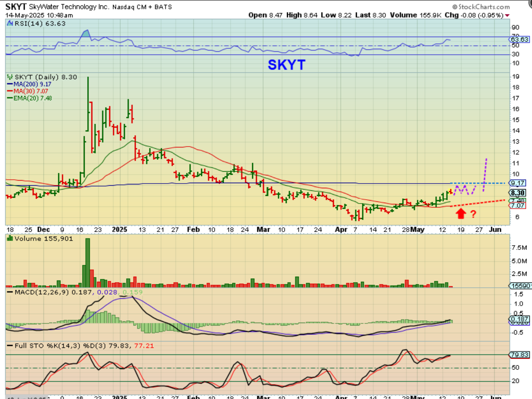Click the RSI line icon beside RSI(14)
The height and width of the screenshot is (399, 532).
click(10, 23)
